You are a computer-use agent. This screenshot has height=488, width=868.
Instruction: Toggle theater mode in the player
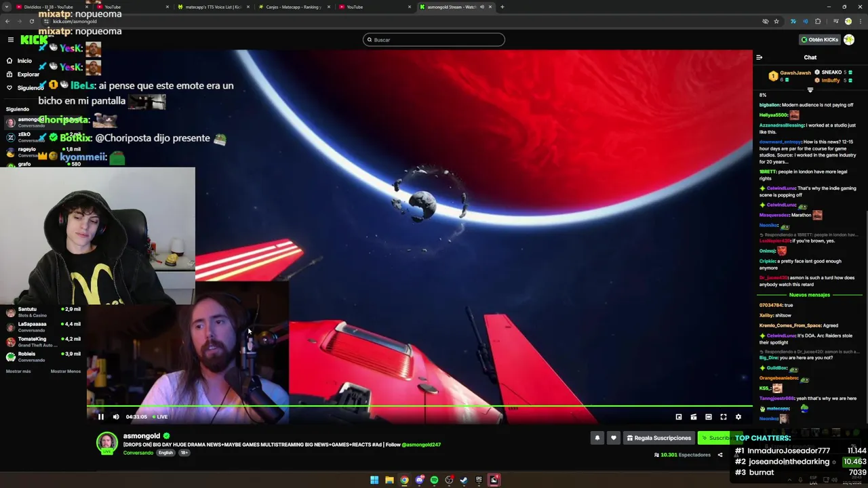[x=709, y=417]
